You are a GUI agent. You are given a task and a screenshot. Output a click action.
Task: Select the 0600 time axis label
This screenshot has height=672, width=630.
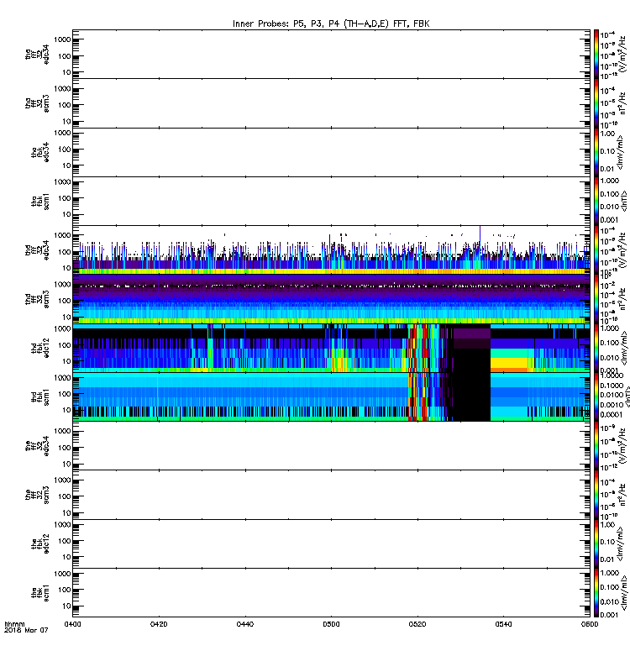590,624
